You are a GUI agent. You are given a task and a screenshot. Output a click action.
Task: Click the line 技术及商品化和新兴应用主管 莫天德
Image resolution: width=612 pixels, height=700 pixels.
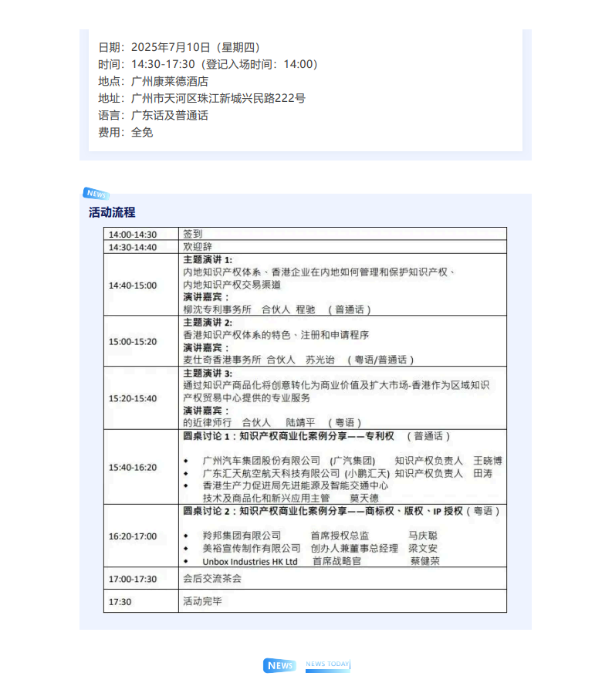coord(291,498)
